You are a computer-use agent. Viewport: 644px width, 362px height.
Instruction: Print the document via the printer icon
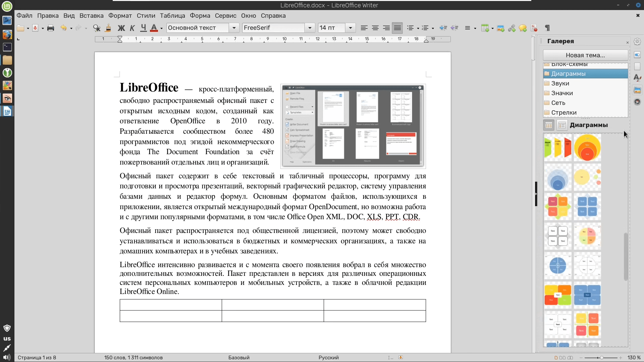click(51, 28)
